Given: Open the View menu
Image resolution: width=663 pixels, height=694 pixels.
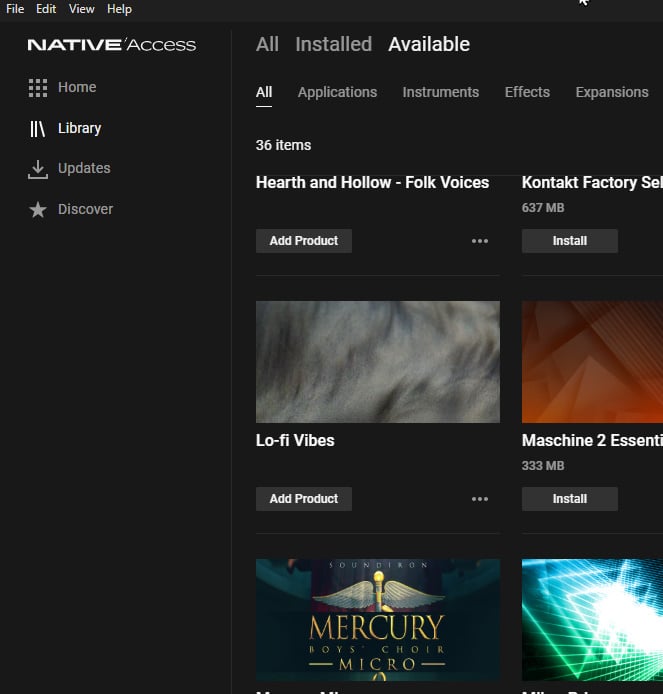Looking at the screenshot, I should 81,9.
